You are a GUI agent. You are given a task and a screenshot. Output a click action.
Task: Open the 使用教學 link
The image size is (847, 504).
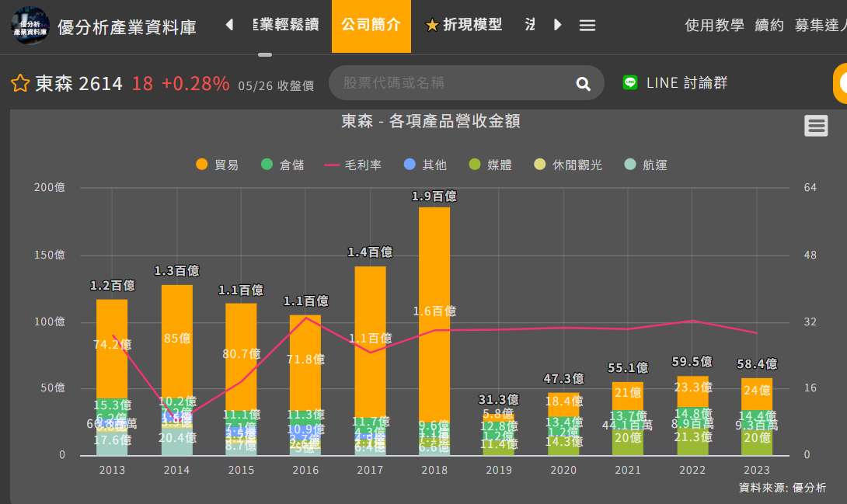(714, 25)
